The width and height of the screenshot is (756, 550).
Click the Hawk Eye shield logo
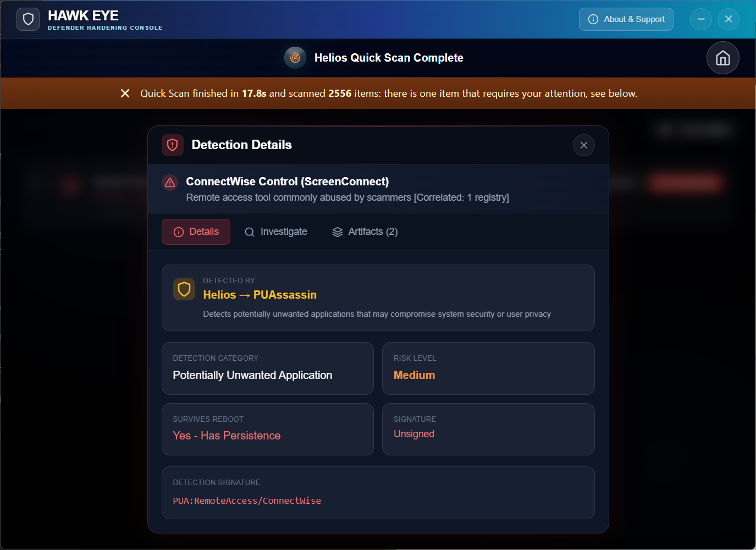coord(28,19)
